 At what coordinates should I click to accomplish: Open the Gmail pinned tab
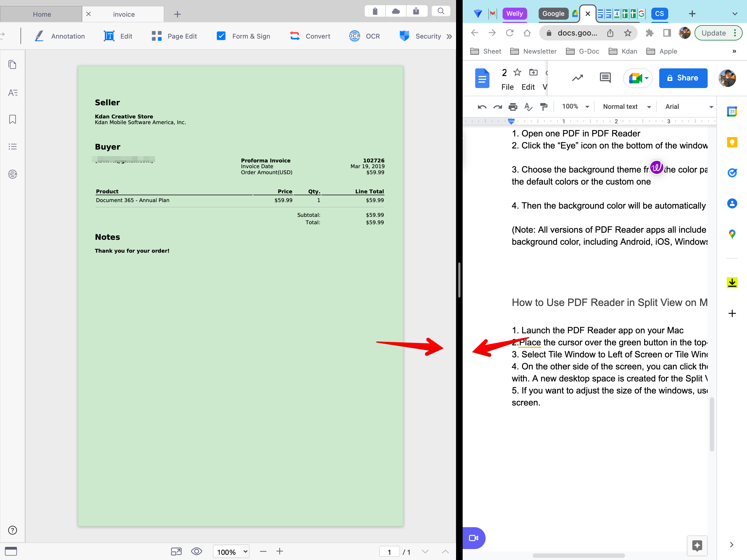pos(493,13)
